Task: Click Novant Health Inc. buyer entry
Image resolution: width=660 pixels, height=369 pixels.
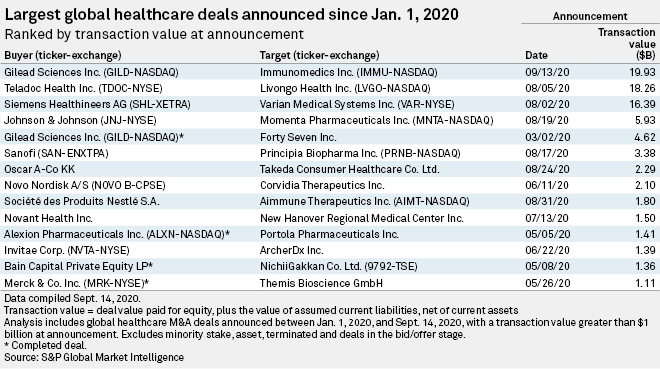Action: (48, 218)
